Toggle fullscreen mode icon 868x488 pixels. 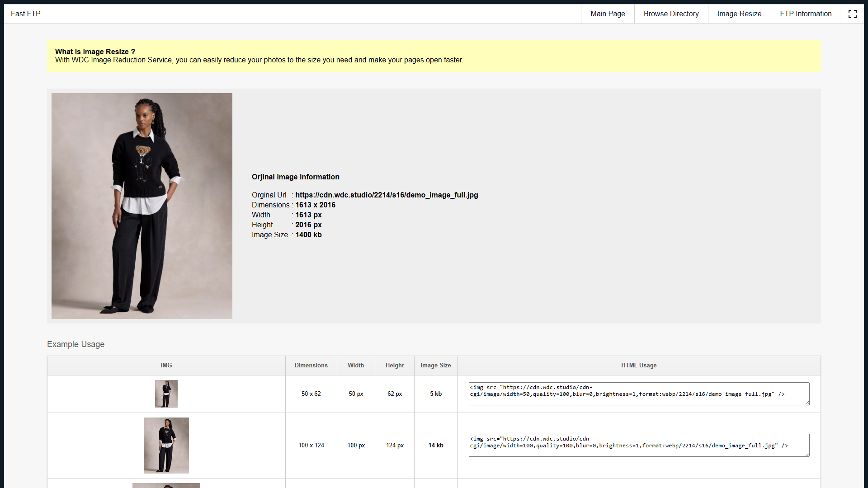852,14
